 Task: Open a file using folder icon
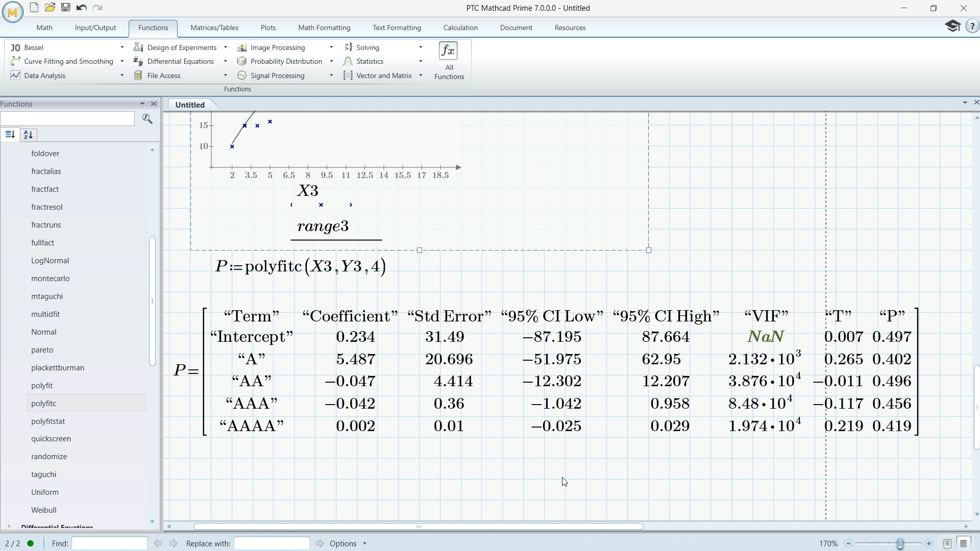50,8
